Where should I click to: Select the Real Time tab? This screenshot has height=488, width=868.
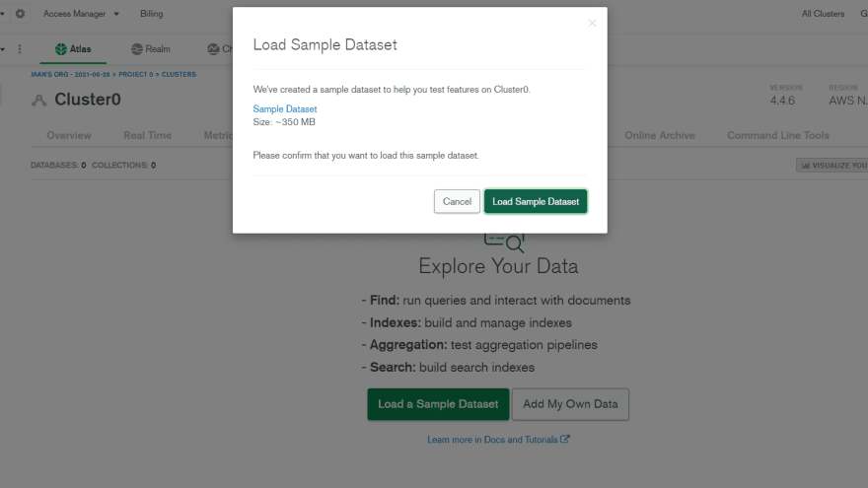147,135
